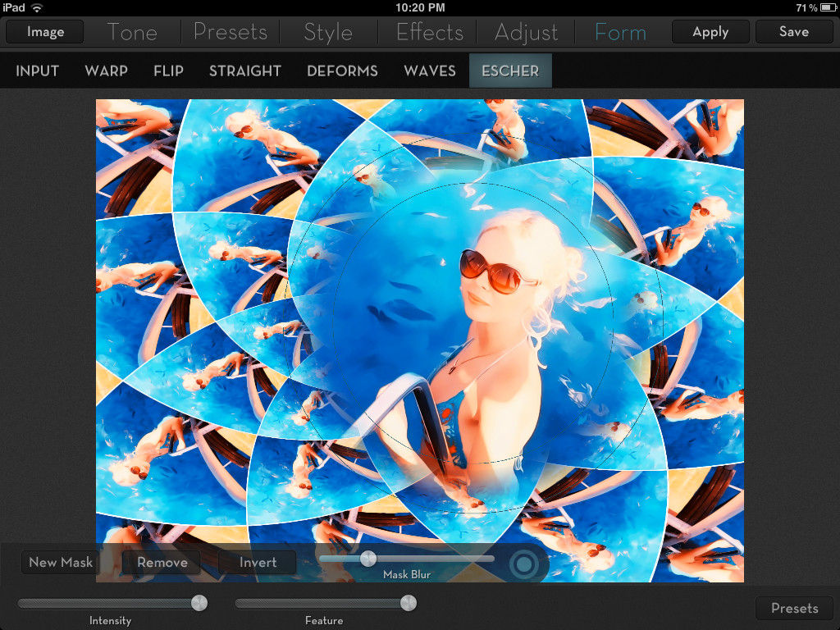
Task: Open the Image button
Action: tap(45, 32)
